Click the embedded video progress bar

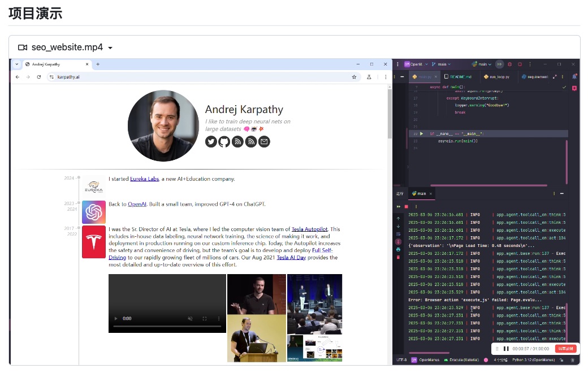(x=167, y=327)
